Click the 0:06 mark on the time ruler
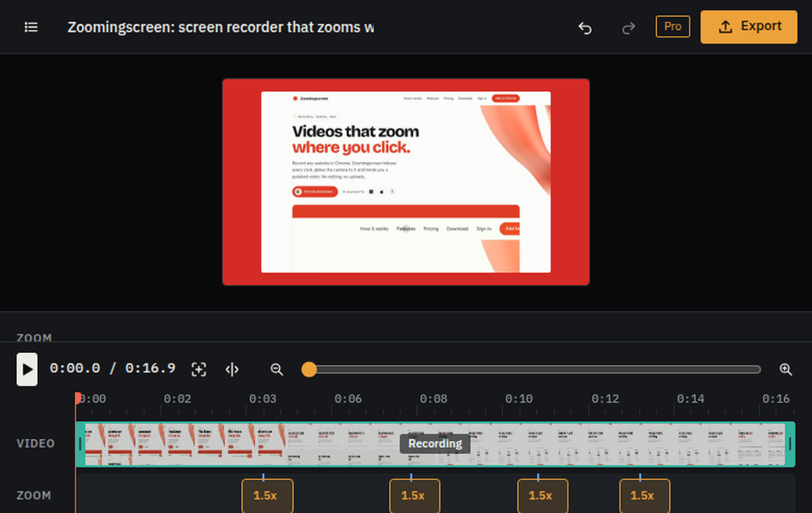This screenshot has height=513, width=812. (348, 399)
